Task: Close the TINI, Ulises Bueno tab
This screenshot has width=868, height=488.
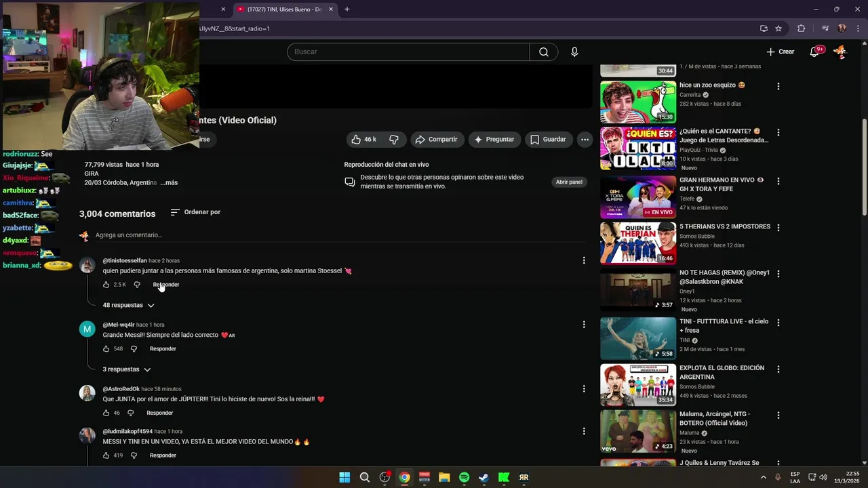Action: point(330,9)
